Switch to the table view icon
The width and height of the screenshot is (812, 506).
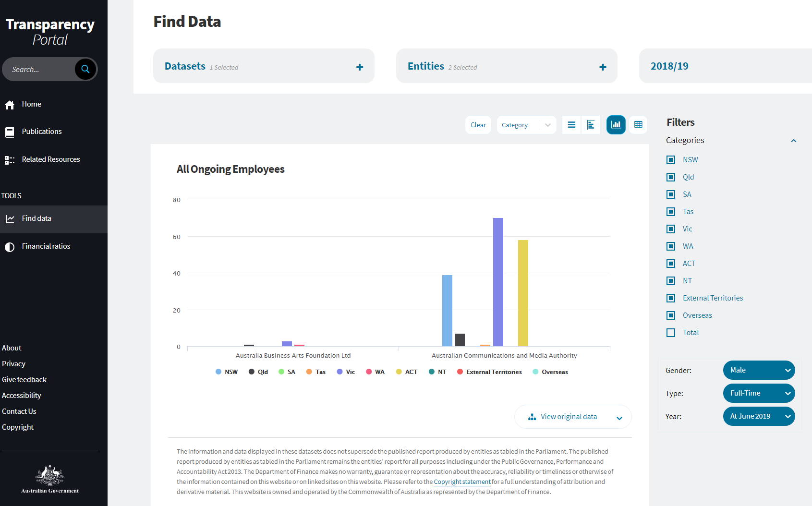638,124
